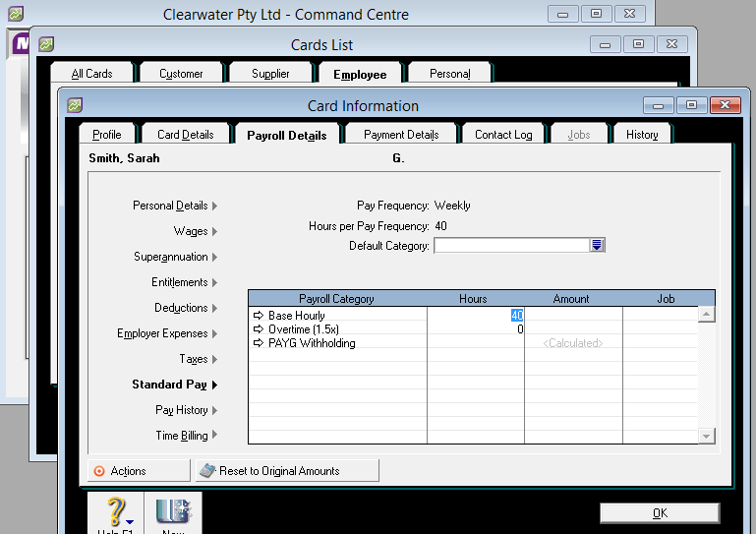Screen dimensions: 756x534
Task: Click Reset to Original Amounts button
Action: pos(287,471)
